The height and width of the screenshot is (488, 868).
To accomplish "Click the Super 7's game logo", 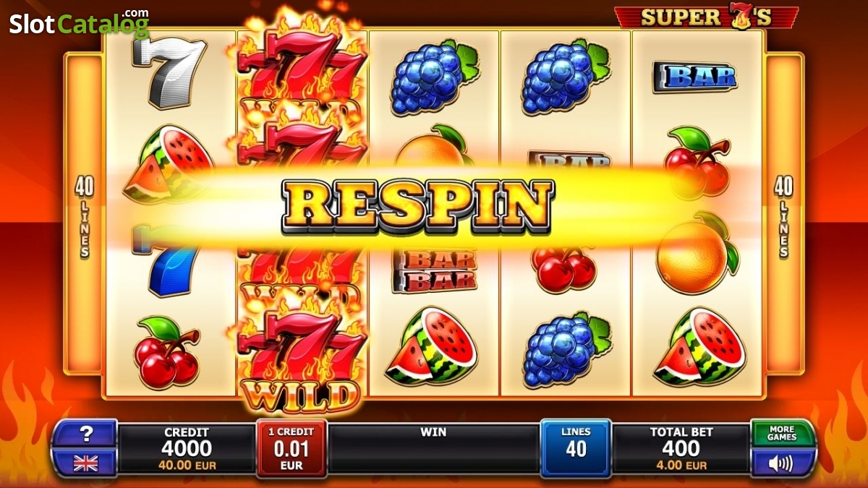I will pyautogui.click(x=707, y=17).
